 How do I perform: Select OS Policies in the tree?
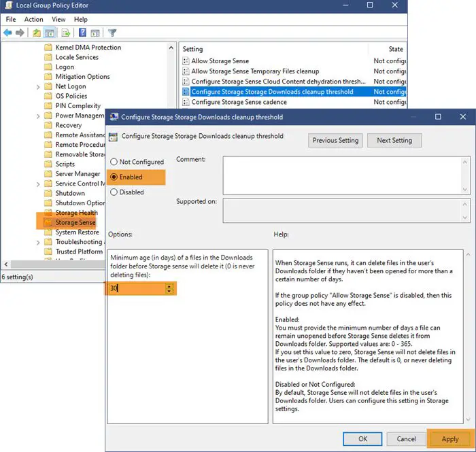coord(71,96)
